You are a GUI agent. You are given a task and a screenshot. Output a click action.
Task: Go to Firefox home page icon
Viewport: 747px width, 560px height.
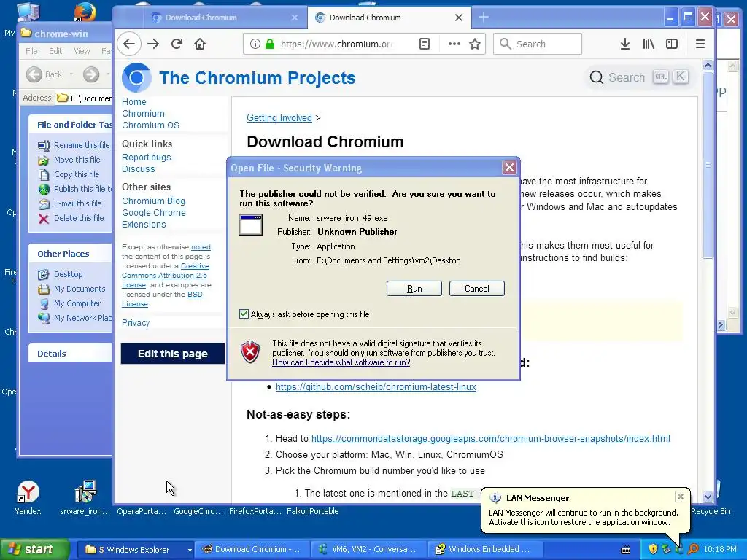pos(200,44)
